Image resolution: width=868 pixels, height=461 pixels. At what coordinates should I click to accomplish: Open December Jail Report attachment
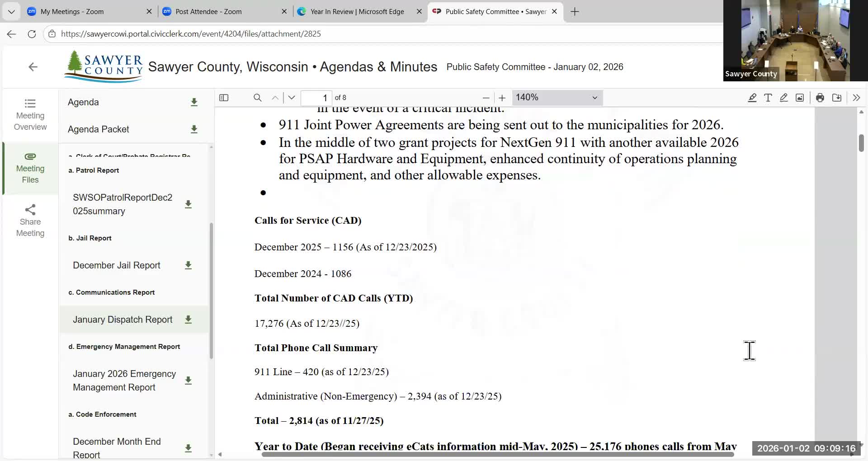tap(117, 265)
